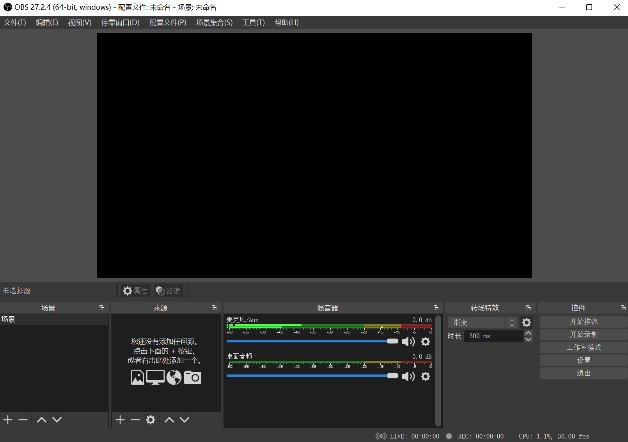Click the OBS logo in the title bar
628x442 pixels.
click(x=7, y=7)
